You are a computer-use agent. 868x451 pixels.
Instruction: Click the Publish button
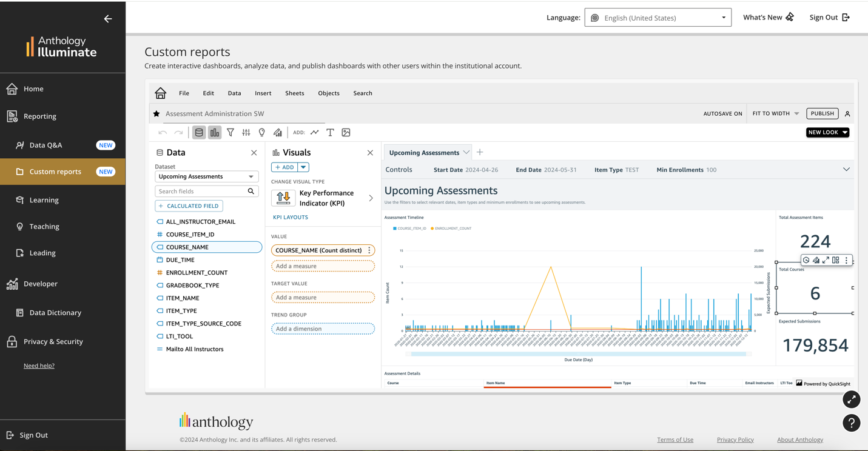click(823, 113)
